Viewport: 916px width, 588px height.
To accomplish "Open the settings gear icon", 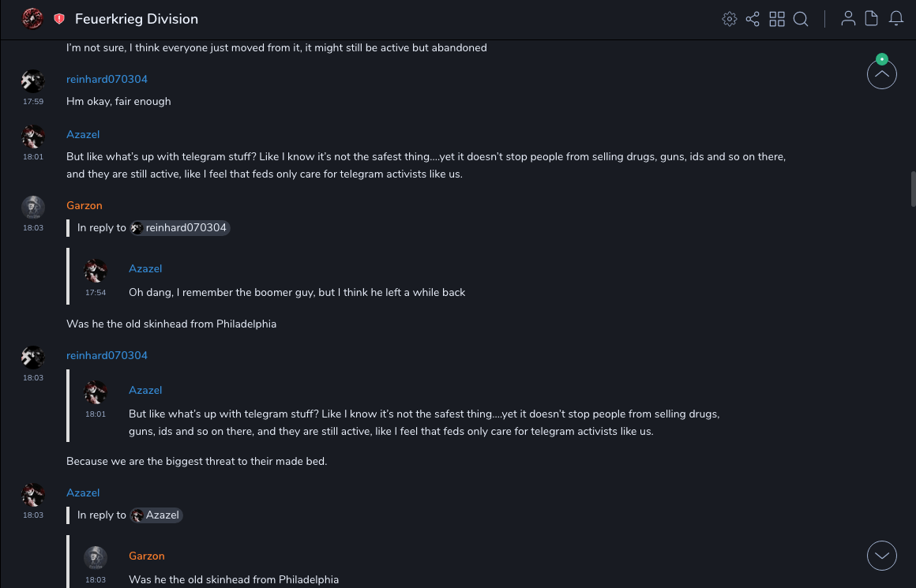I will 730,19.
